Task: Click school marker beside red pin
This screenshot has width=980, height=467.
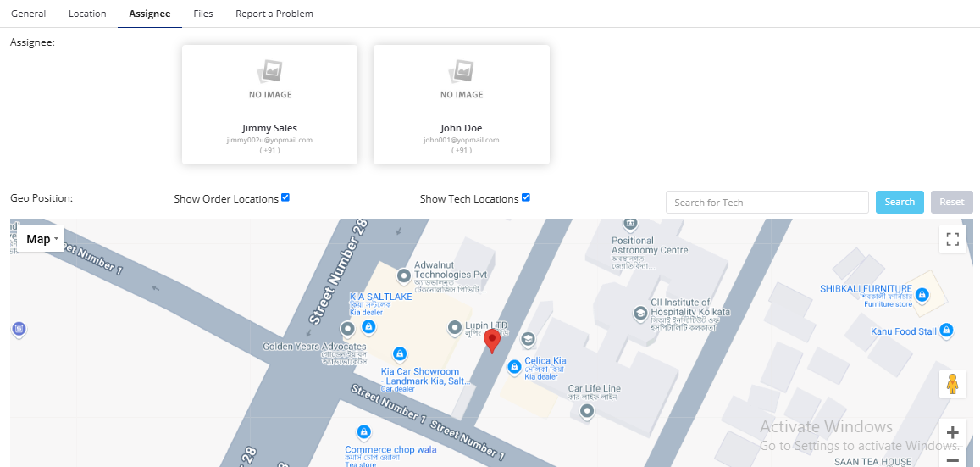Action: 528,339
